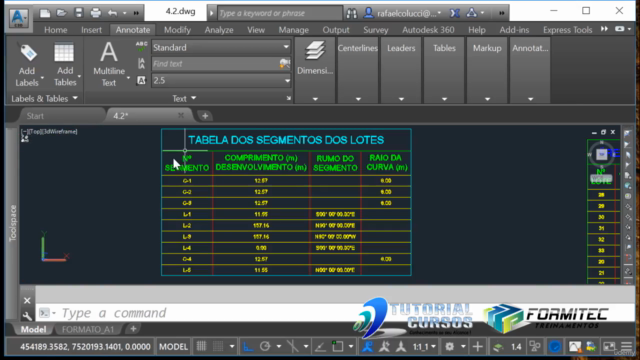Toggle MODEL space button in status bar
This screenshot has width=640, height=360.
pyautogui.click(x=173, y=347)
